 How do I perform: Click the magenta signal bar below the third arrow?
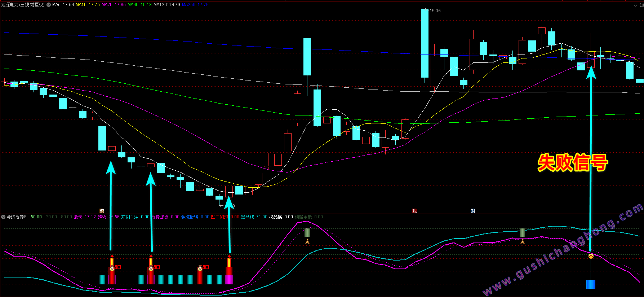tap(229, 280)
